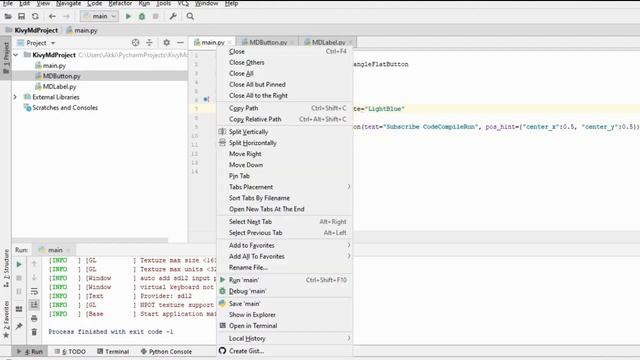The height and width of the screenshot is (360, 640).
Task: Close the main tab in Run panel
Action: (68, 250)
